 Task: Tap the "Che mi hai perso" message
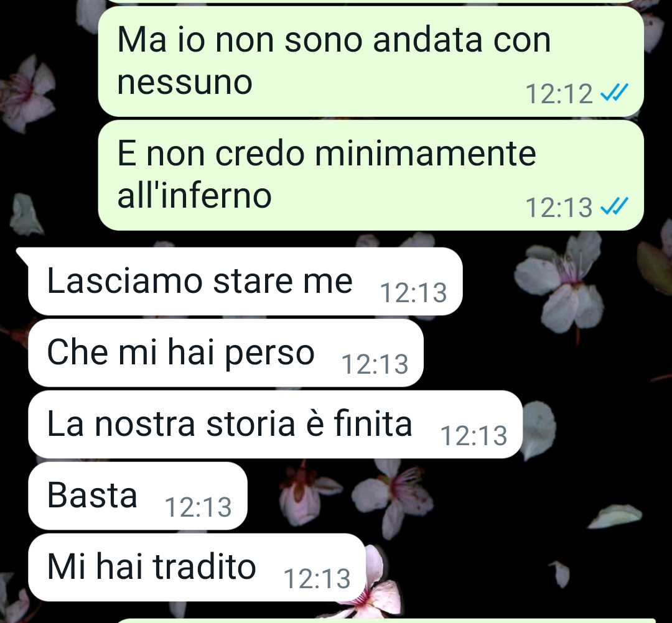click(226, 353)
